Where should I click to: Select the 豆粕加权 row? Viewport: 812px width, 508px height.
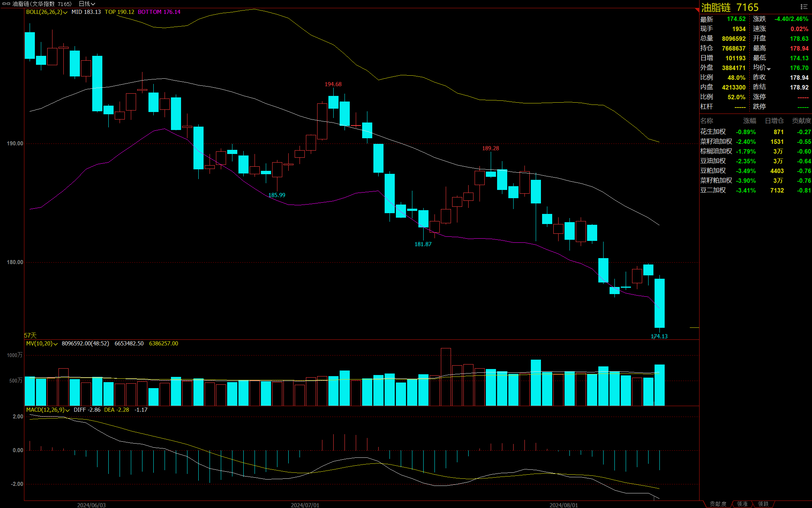[755, 171]
